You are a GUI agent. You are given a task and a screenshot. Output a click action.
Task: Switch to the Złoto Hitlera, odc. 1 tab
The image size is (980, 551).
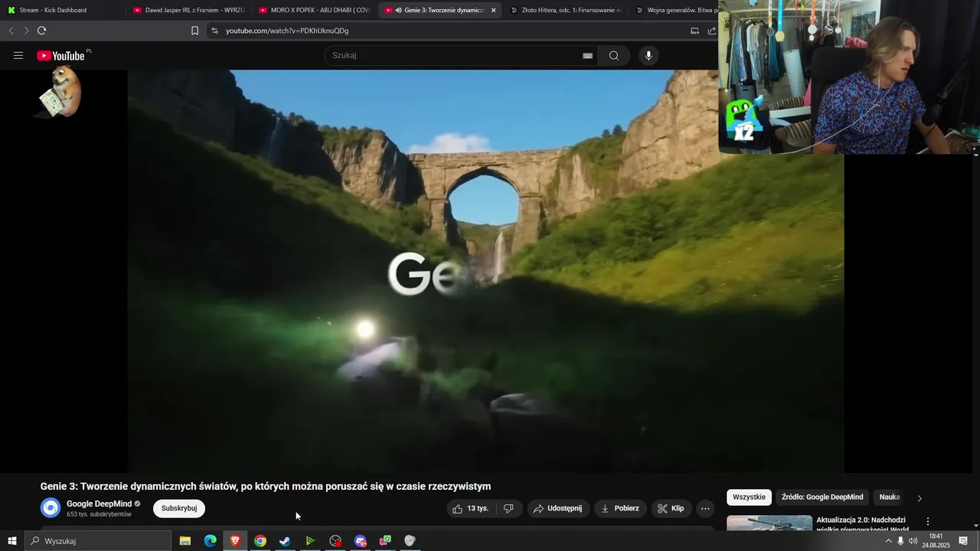565,10
